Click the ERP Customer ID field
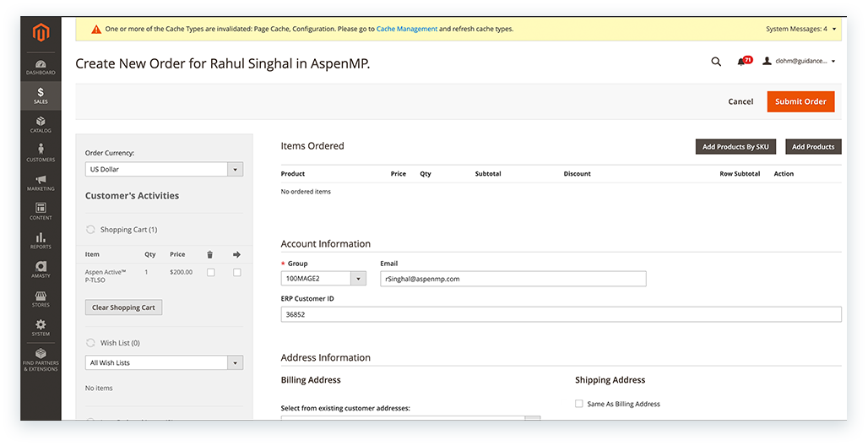The width and height of the screenshot is (868, 446). point(561,314)
